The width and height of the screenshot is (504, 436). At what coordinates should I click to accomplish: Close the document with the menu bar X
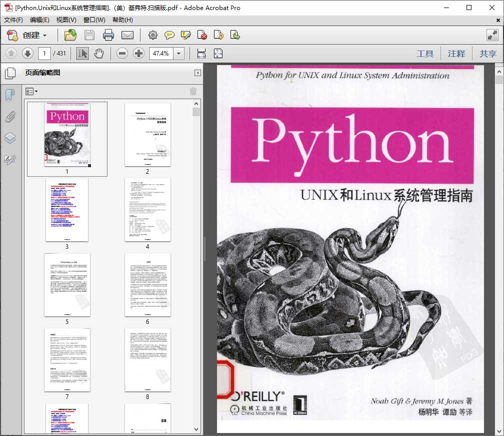[x=498, y=20]
